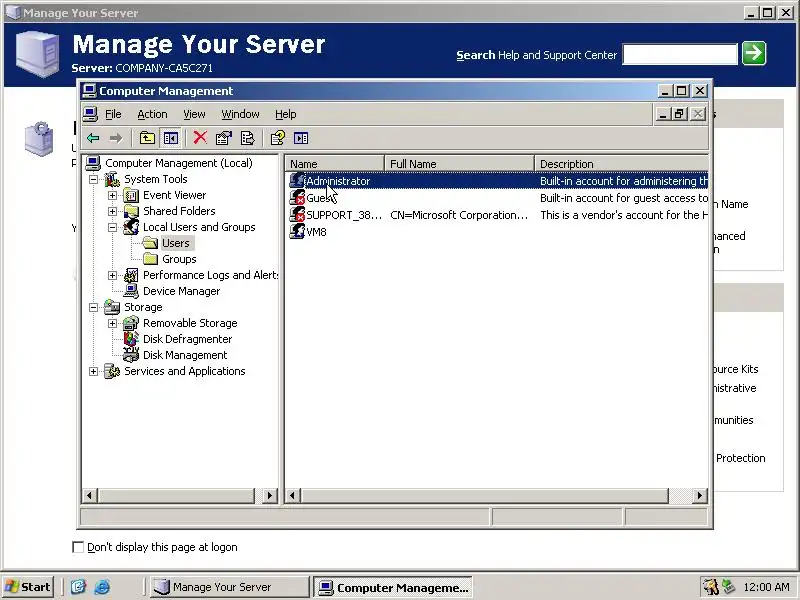Click the user list's right scroll arrow
Viewport: 800px width, 600px height.
(x=700, y=495)
